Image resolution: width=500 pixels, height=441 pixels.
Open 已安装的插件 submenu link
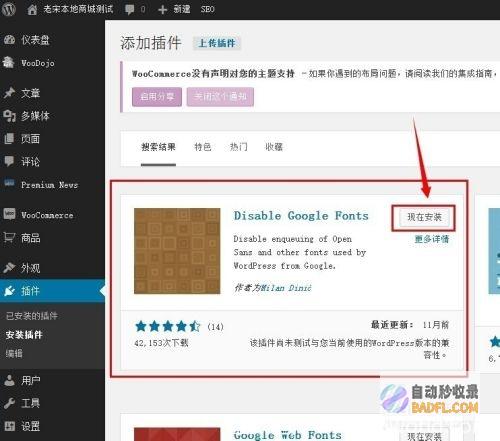(32, 316)
